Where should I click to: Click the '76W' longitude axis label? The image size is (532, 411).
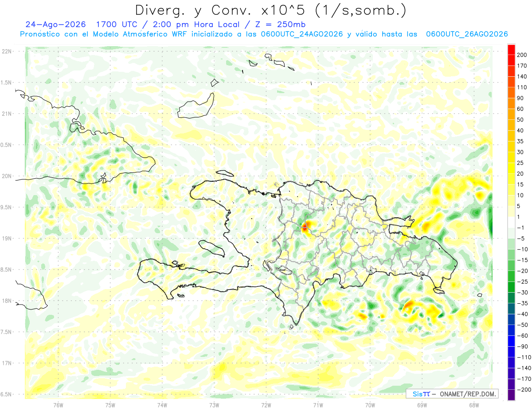58,405
